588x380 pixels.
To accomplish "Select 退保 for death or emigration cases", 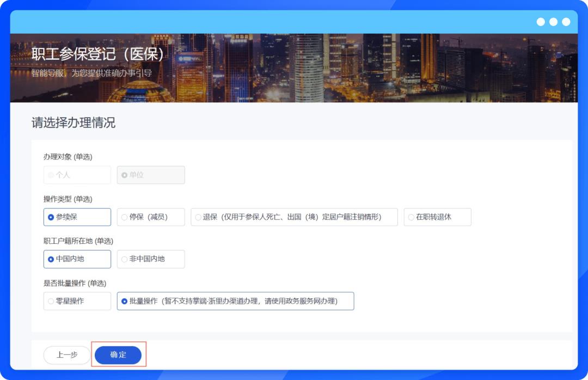I will tap(294, 217).
